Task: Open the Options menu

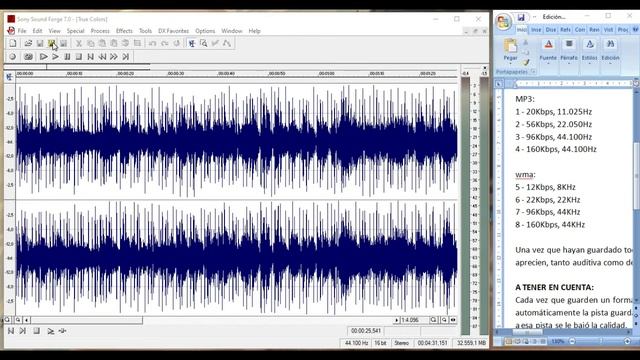Action: coord(205,31)
